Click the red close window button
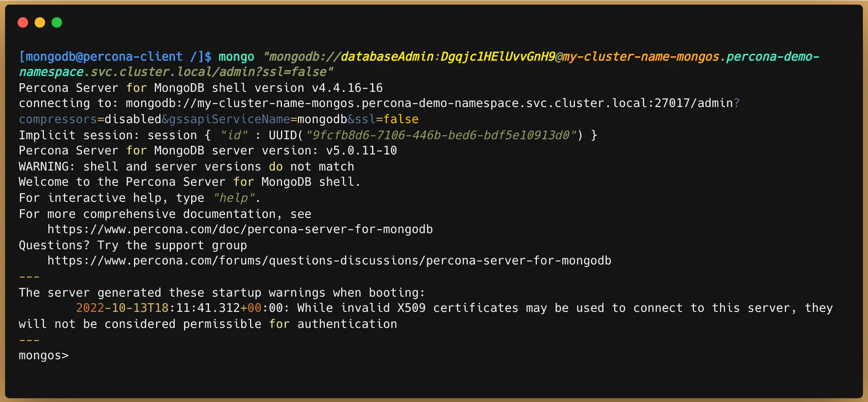Screen dimensions: 868x402 (x=23, y=22)
